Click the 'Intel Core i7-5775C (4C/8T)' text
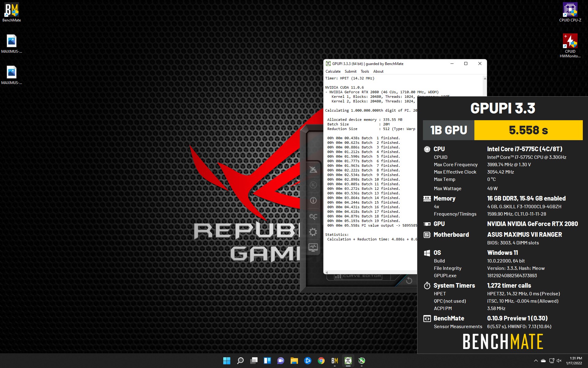 point(525,149)
